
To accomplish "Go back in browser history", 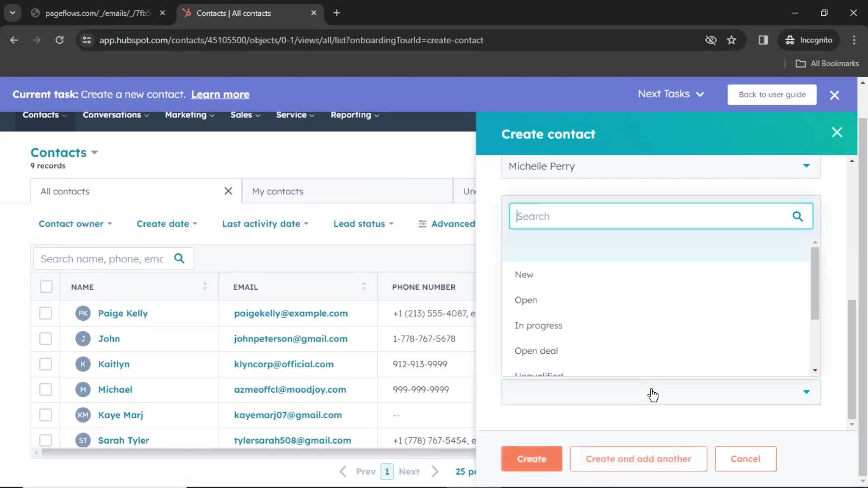I will point(14,40).
